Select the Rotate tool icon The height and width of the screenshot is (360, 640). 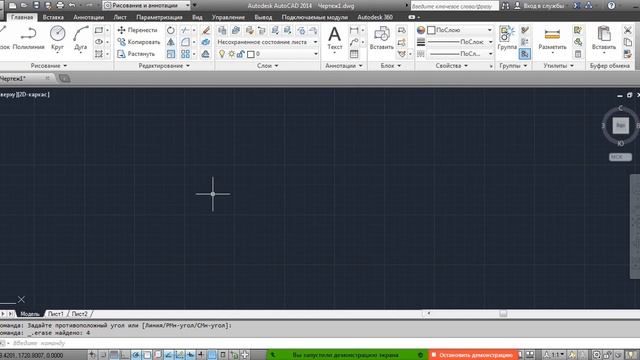171,30
